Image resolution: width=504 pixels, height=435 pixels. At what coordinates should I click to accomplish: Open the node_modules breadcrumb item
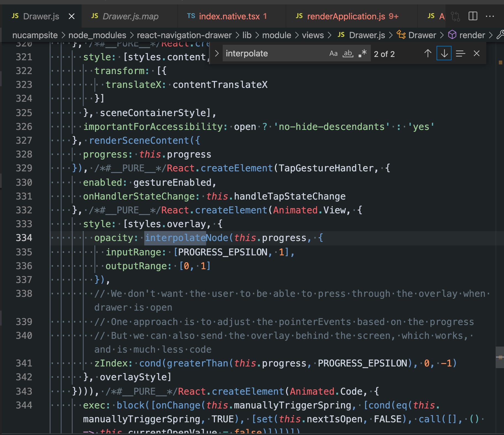[x=97, y=35]
